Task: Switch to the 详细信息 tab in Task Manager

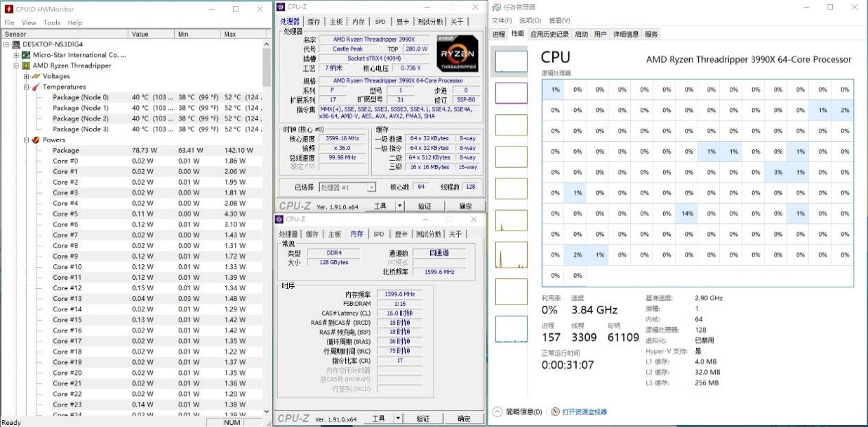Action: [x=625, y=34]
